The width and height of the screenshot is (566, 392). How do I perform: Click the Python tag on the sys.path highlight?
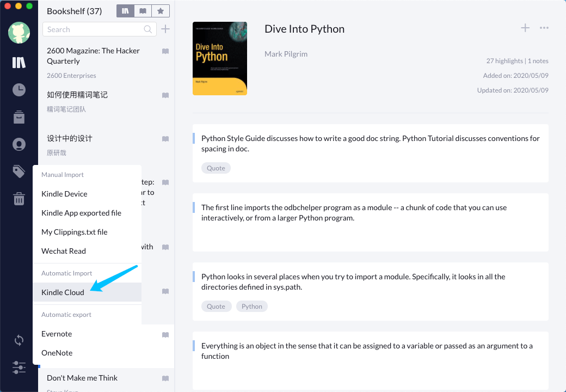click(251, 306)
